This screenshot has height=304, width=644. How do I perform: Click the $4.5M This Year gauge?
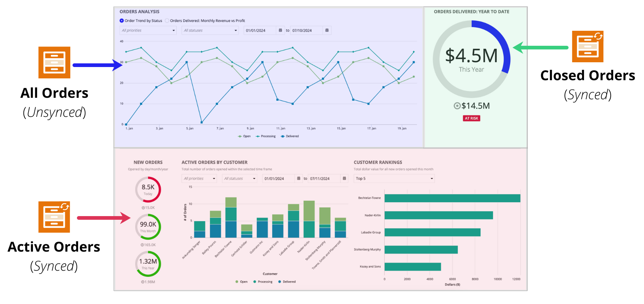(x=471, y=59)
